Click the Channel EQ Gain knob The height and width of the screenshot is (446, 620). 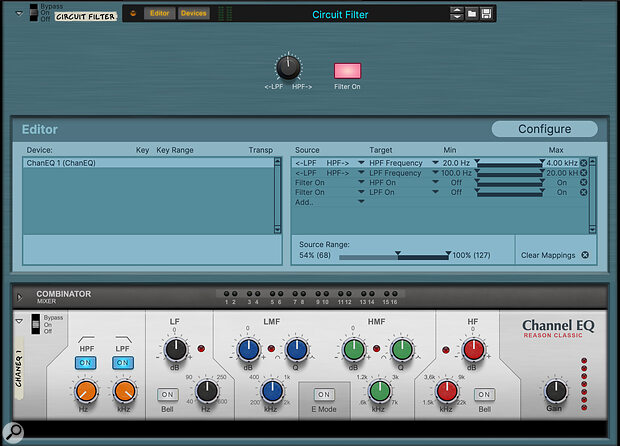point(556,391)
